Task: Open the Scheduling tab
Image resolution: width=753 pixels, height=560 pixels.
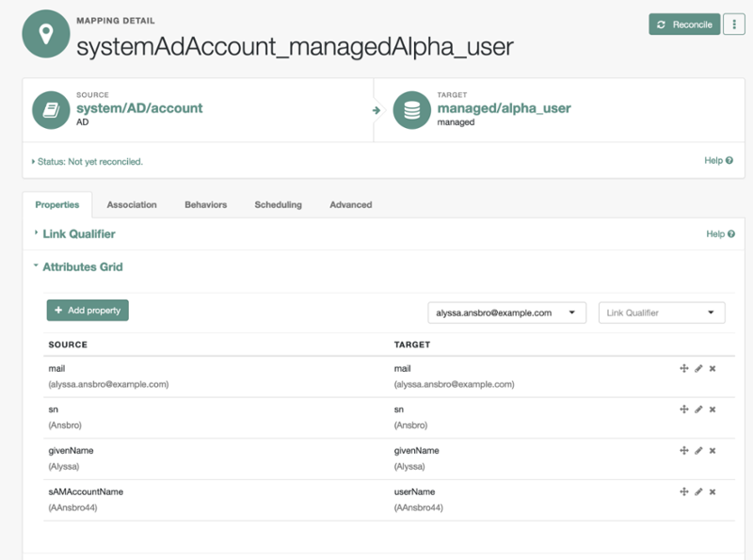Action: click(278, 204)
